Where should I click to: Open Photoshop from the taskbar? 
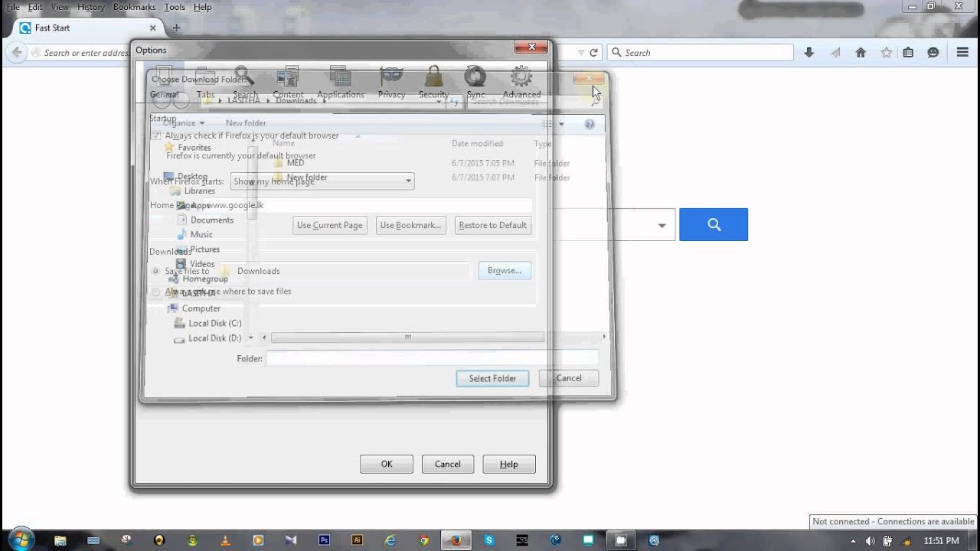(325, 540)
